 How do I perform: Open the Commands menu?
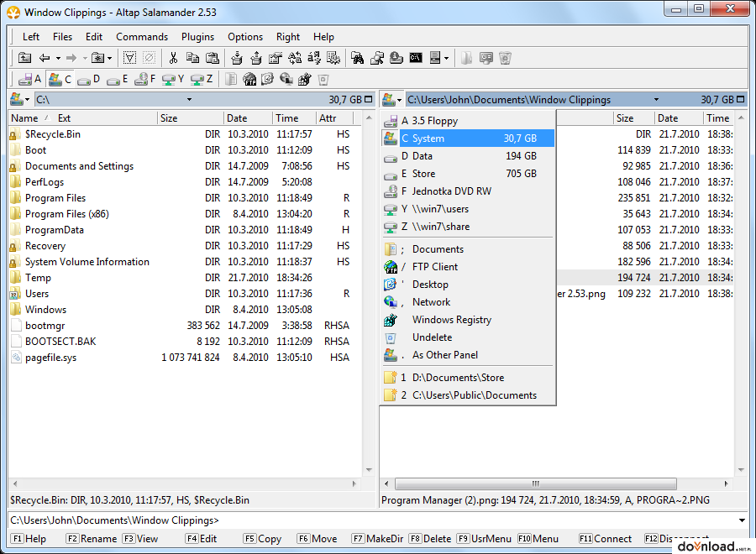(142, 37)
